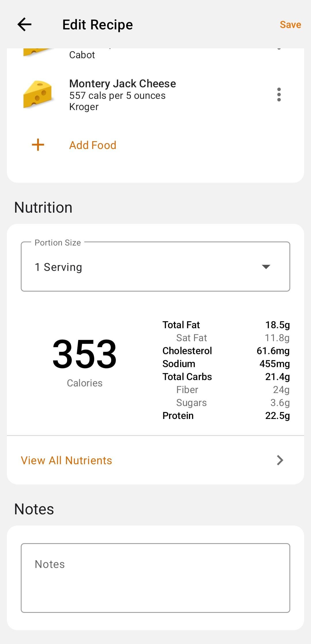Save the recipe
Viewport: 311px width, 644px height.
coord(290,25)
